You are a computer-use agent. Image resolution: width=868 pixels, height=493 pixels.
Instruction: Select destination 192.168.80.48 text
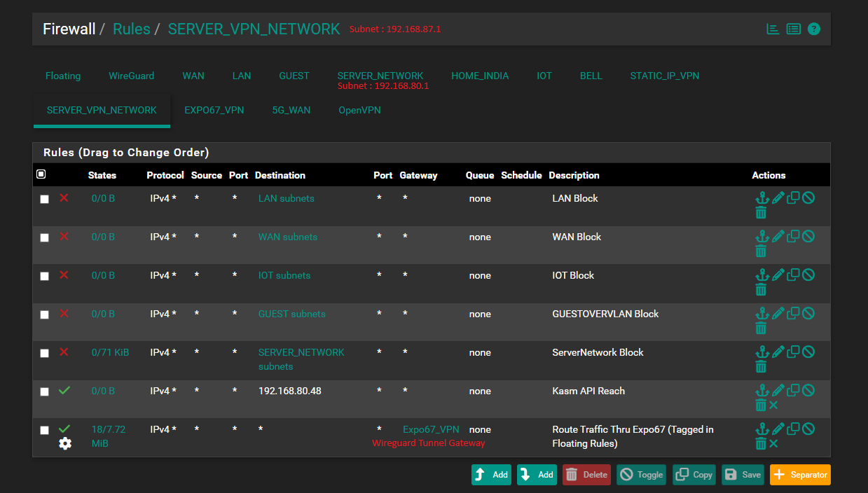pos(289,391)
